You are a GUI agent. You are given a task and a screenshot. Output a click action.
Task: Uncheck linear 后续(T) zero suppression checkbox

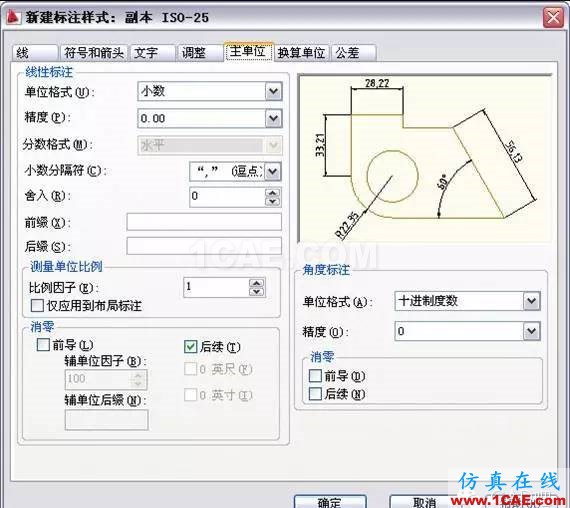pos(190,347)
